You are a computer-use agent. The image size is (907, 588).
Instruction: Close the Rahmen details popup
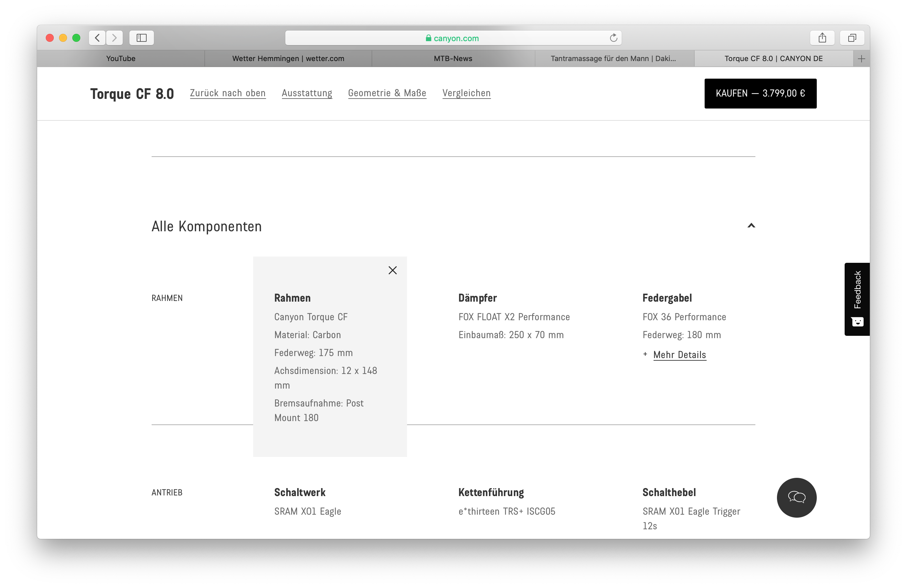(392, 270)
